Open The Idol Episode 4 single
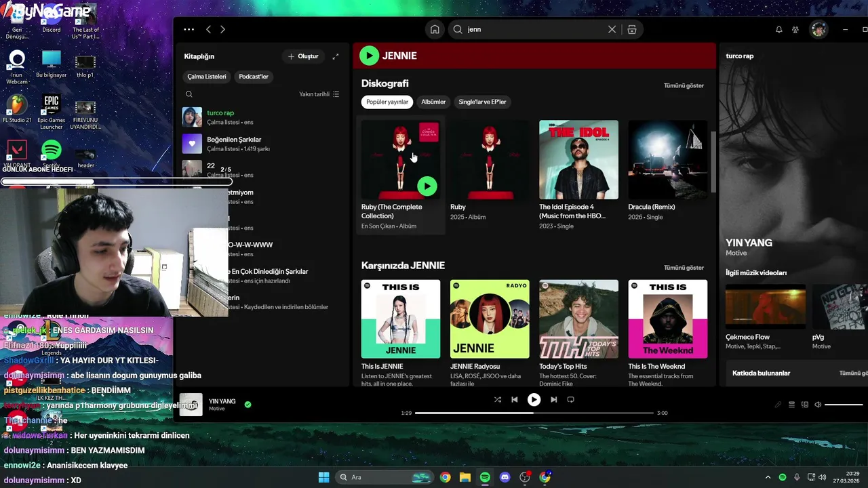Screen dimensions: 868x488 click(578, 160)
